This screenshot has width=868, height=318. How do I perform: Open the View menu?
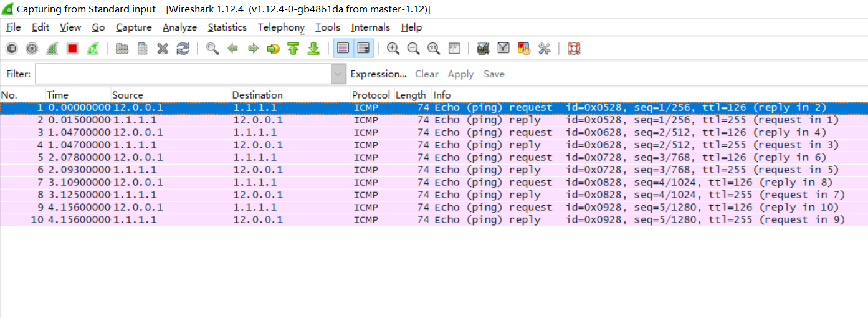70,27
